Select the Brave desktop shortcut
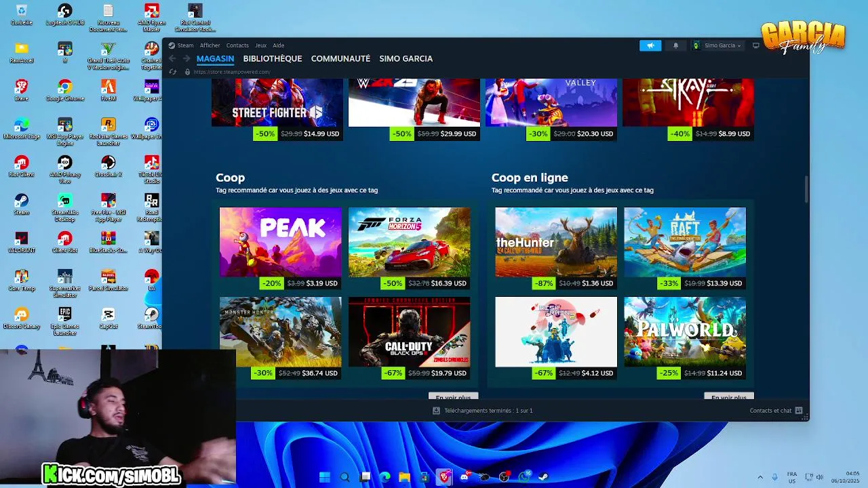868x488 pixels. (22, 90)
